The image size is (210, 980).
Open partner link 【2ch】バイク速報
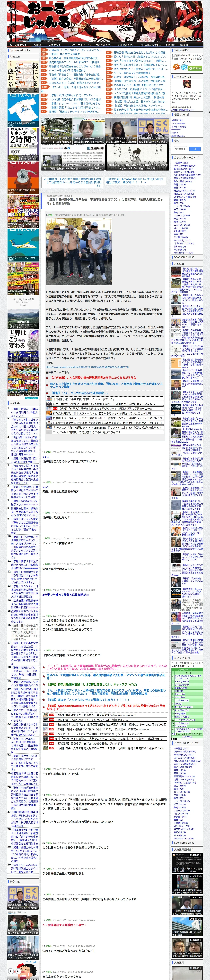(x=178, y=127)
